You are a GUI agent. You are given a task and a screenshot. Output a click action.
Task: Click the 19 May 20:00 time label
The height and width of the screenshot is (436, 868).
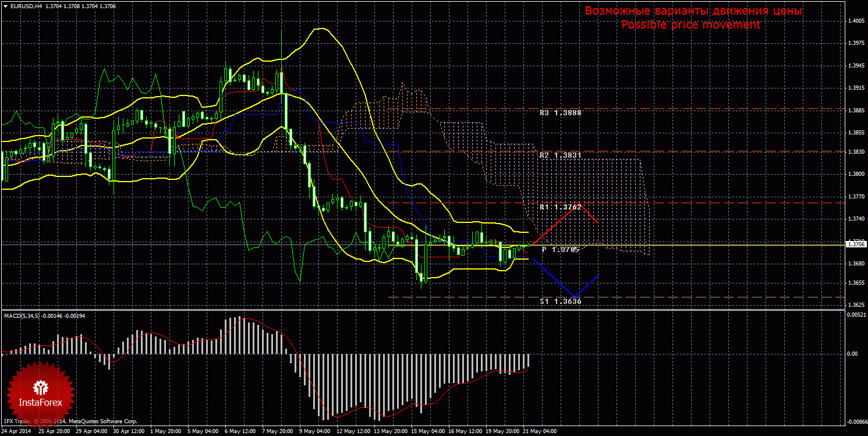502,432
